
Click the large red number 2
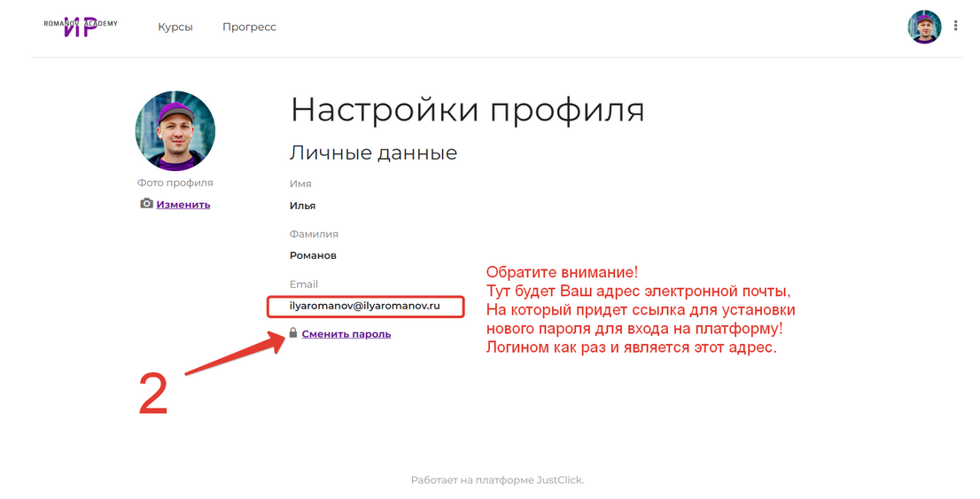[153, 394]
